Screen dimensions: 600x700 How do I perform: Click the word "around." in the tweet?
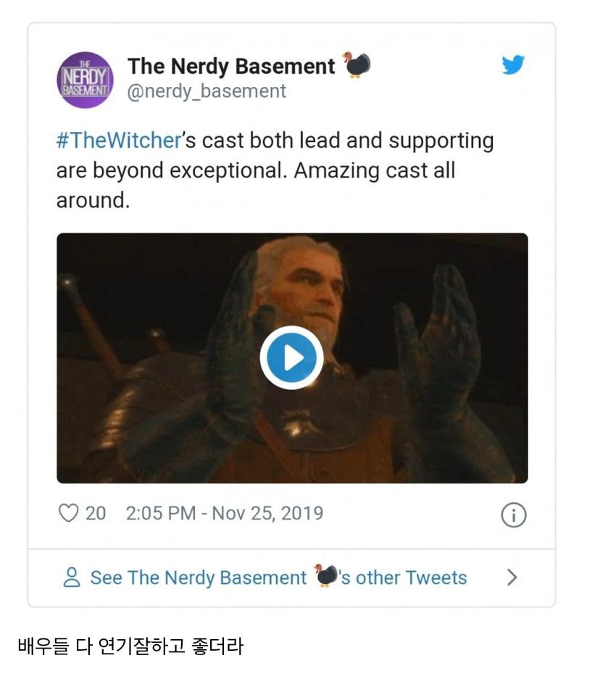93,201
